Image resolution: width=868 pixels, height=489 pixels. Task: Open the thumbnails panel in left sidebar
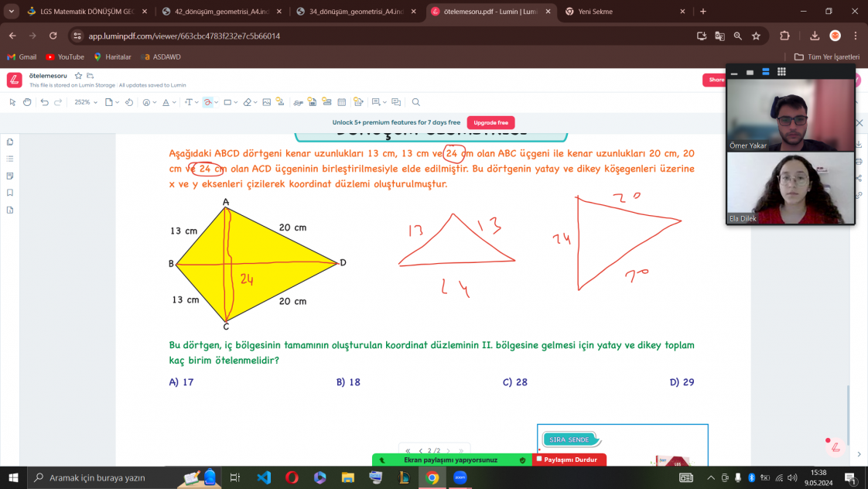pos(10,142)
